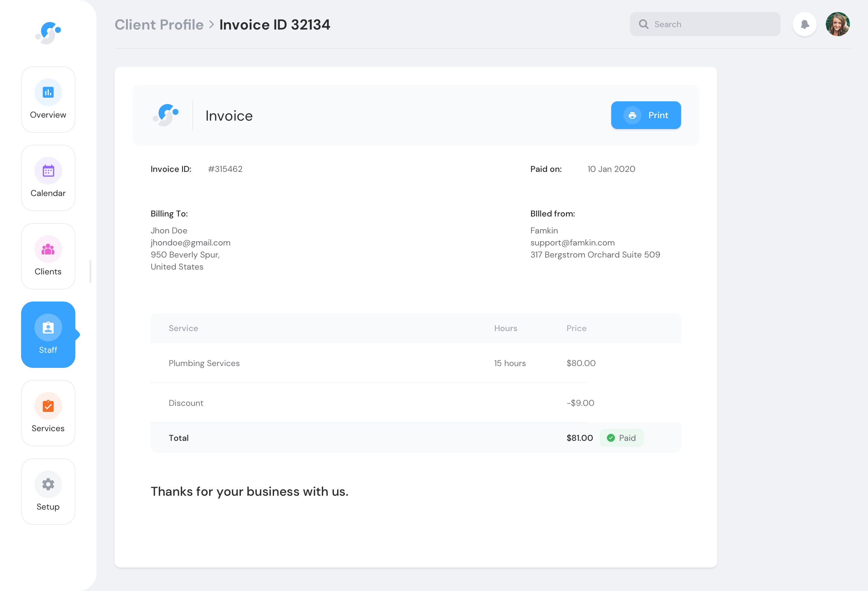868x591 pixels.
Task: Open the Services section
Action: [x=48, y=413]
